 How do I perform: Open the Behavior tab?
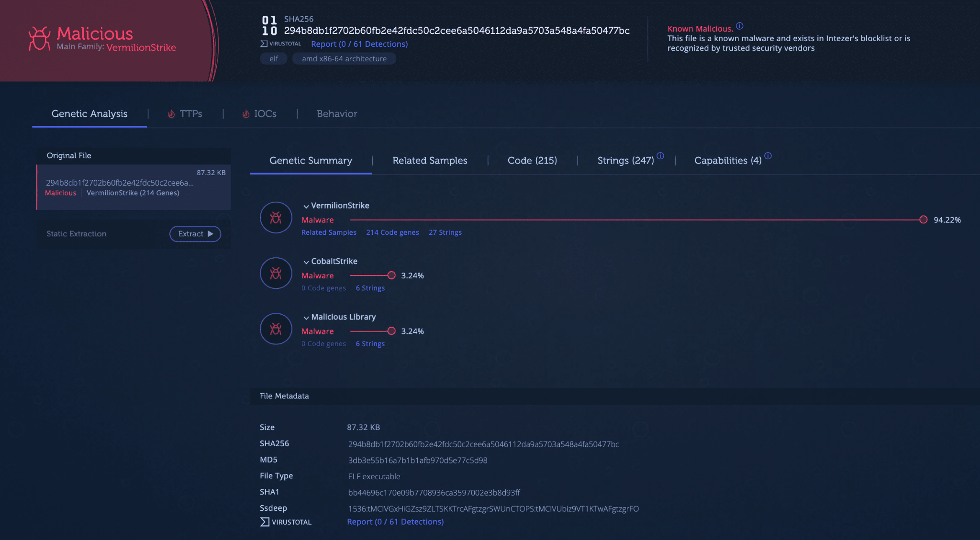[x=337, y=114]
